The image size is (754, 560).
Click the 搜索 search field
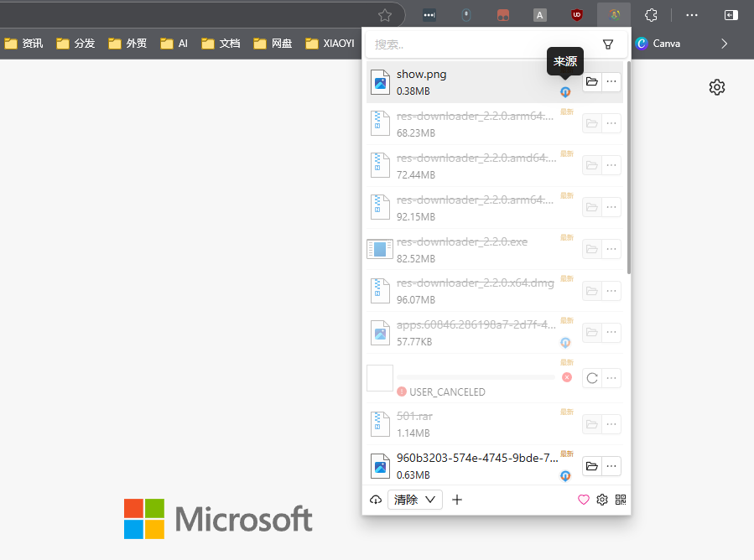click(483, 44)
